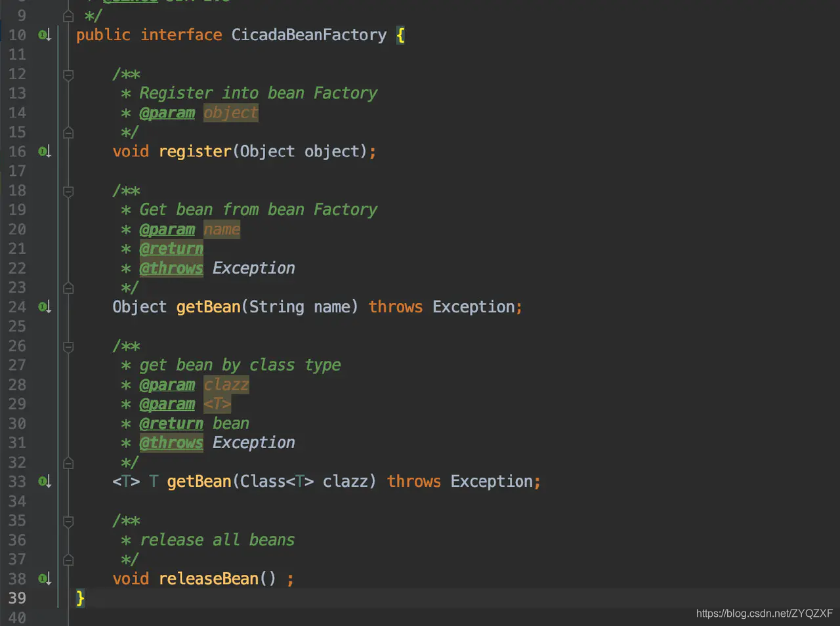Click the 'Get bean from bean Factory' comment

tap(259, 210)
